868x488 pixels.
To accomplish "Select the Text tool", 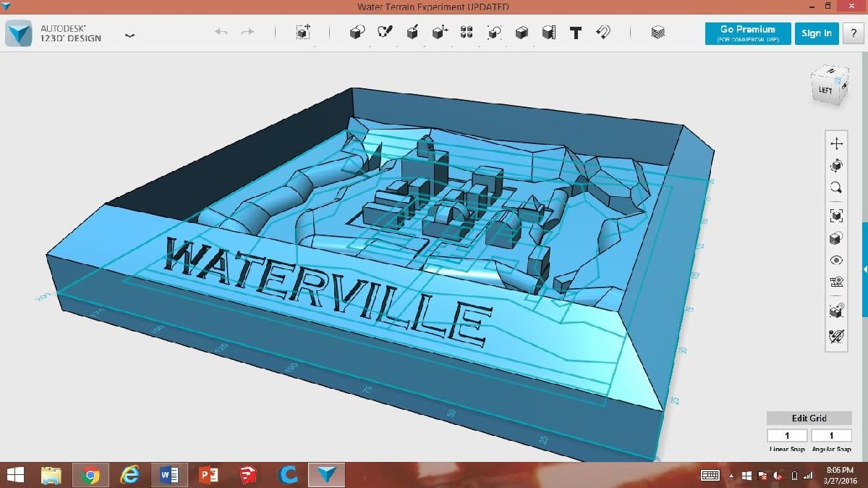I will coord(576,33).
